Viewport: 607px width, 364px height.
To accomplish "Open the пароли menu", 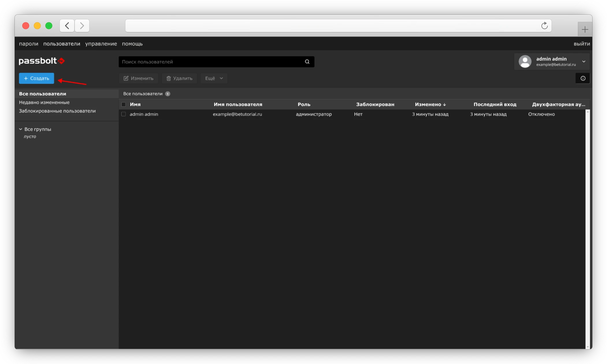I will pos(29,44).
